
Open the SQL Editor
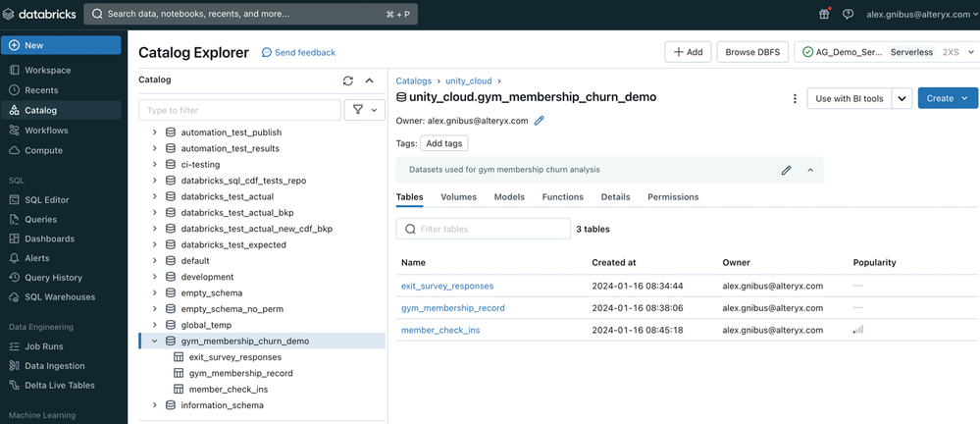pyautogui.click(x=61, y=200)
